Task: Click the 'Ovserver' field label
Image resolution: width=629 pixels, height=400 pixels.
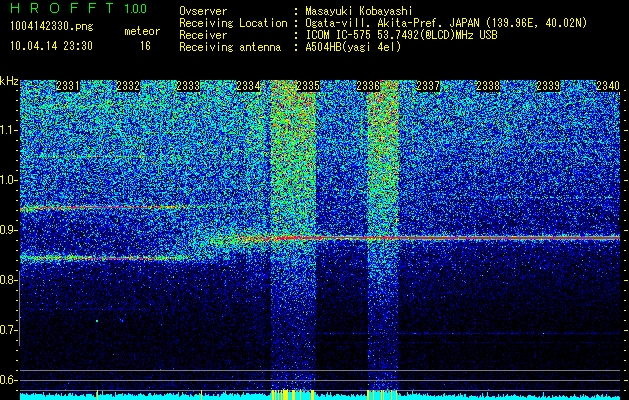Action: click(203, 11)
